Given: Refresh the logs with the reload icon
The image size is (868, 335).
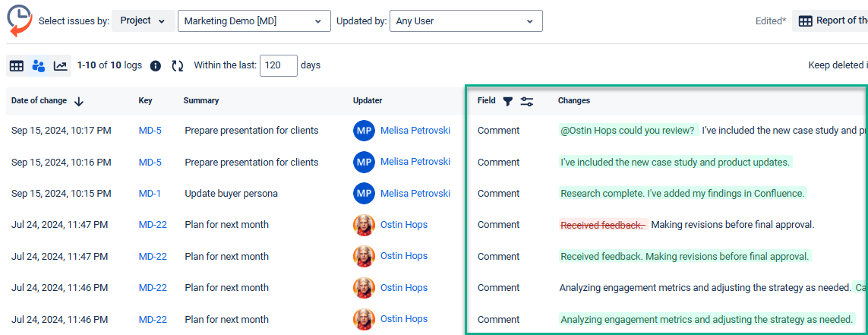Looking at the screenshot, I should [177, 66].
